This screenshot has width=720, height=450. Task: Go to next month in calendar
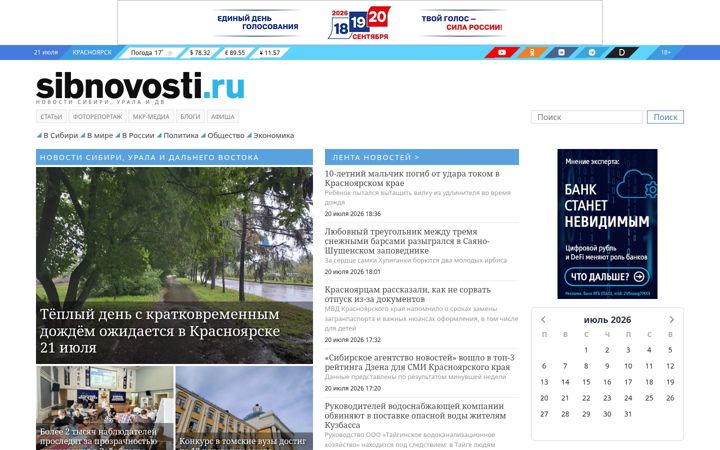coord(671,320)
